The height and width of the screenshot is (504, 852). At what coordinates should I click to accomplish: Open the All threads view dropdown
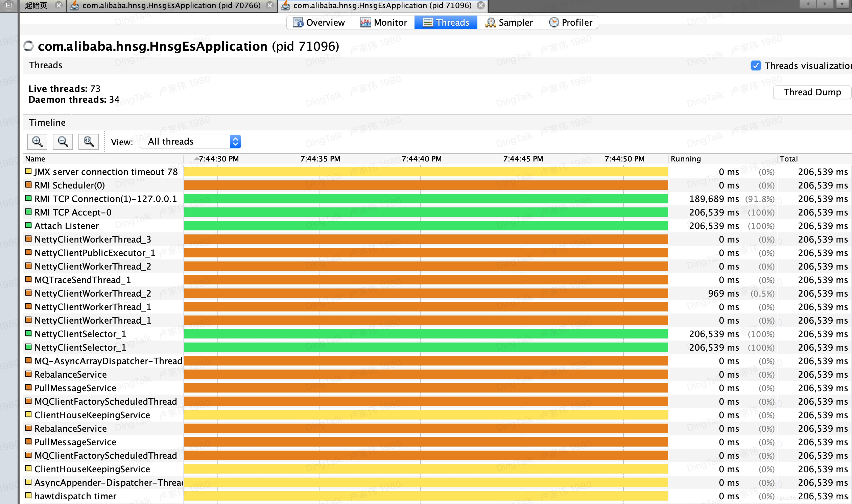coord(235,142)
